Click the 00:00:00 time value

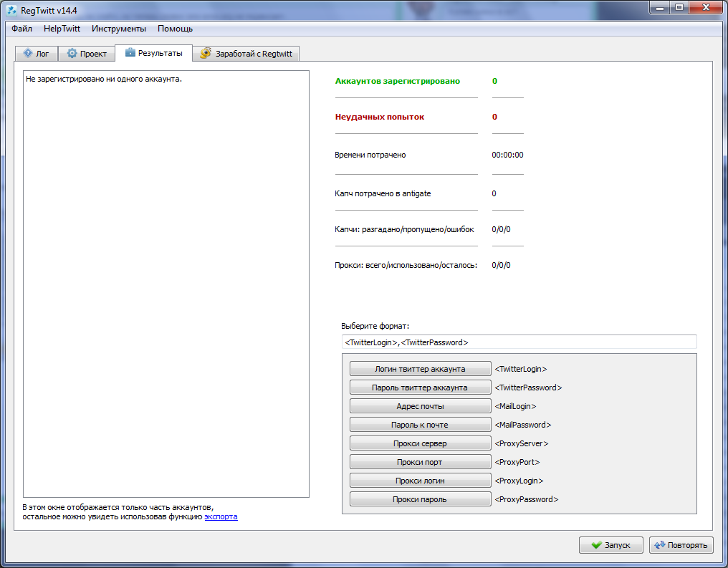[507, 155]
